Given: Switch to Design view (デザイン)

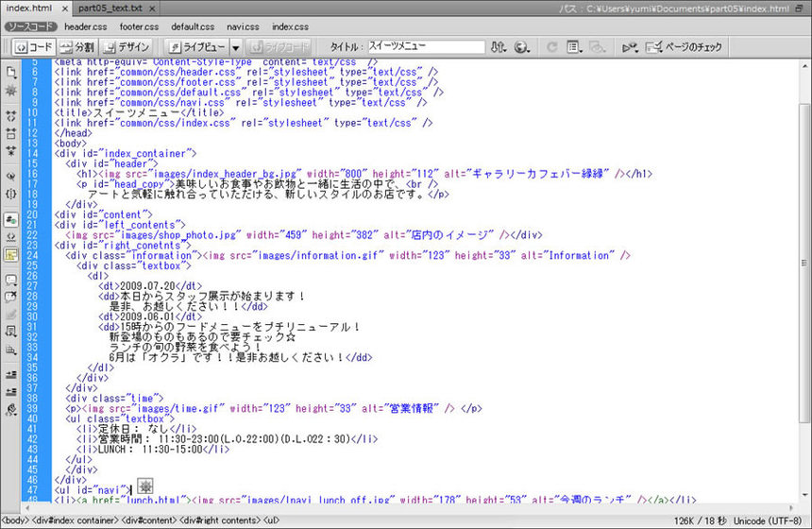Looking at the screenshot, I should tap(127, 46).
